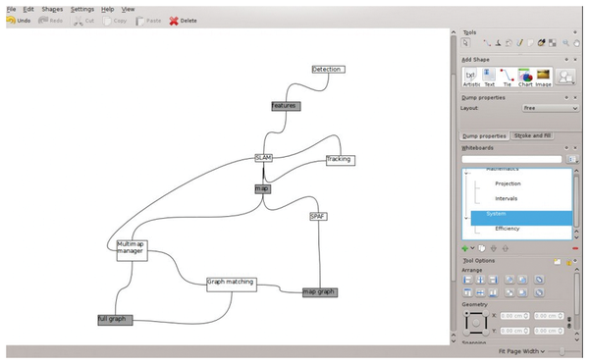Toggle the aspect ratio lock in Geometry
The width and height of the screenshot is (589, 364).
pos(569,323)
